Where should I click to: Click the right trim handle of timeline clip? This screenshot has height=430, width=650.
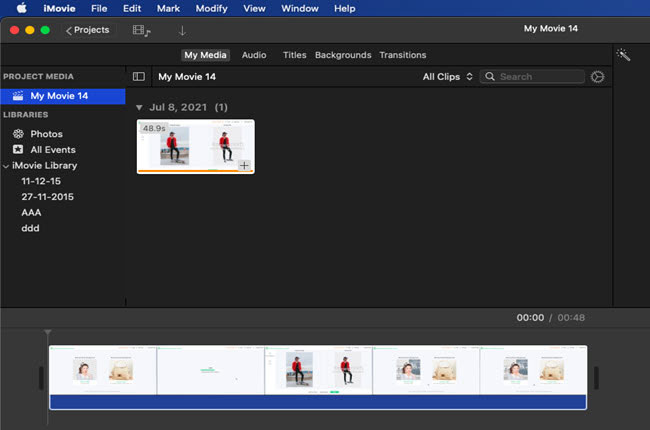pos(596,378)
